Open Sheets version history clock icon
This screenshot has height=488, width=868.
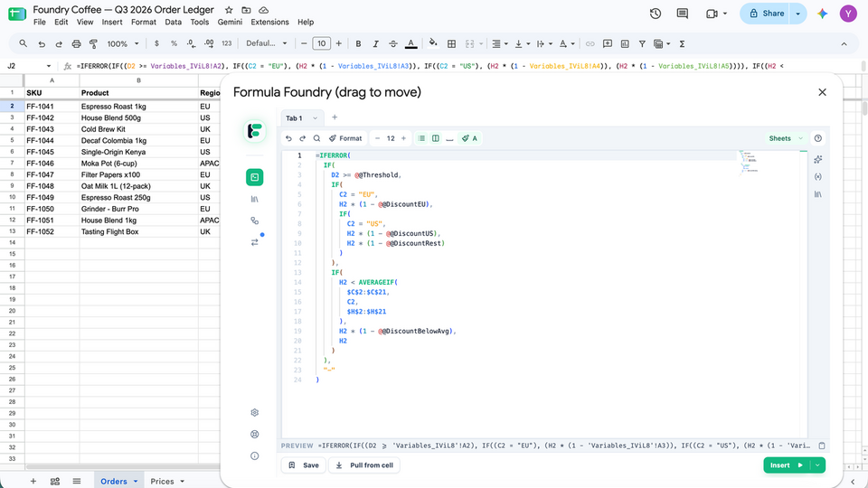tap(656, 14)
